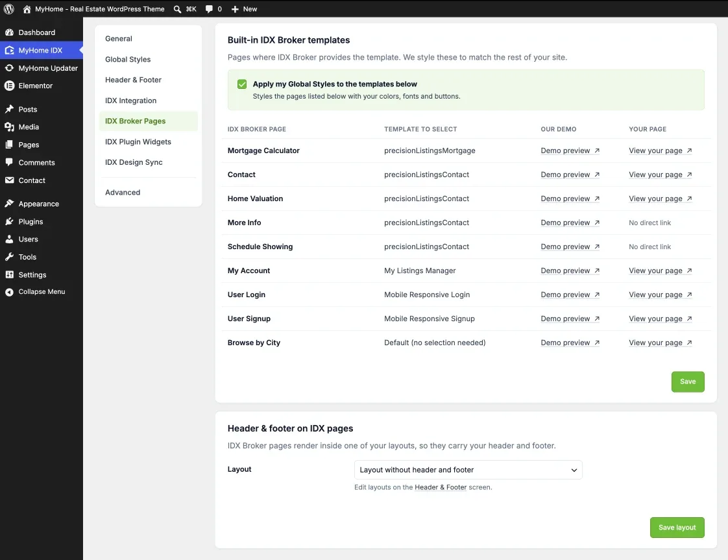Click the Media icon in sidebar
The width and height of the screenshot is (728, 560).
tap(9, 127)
